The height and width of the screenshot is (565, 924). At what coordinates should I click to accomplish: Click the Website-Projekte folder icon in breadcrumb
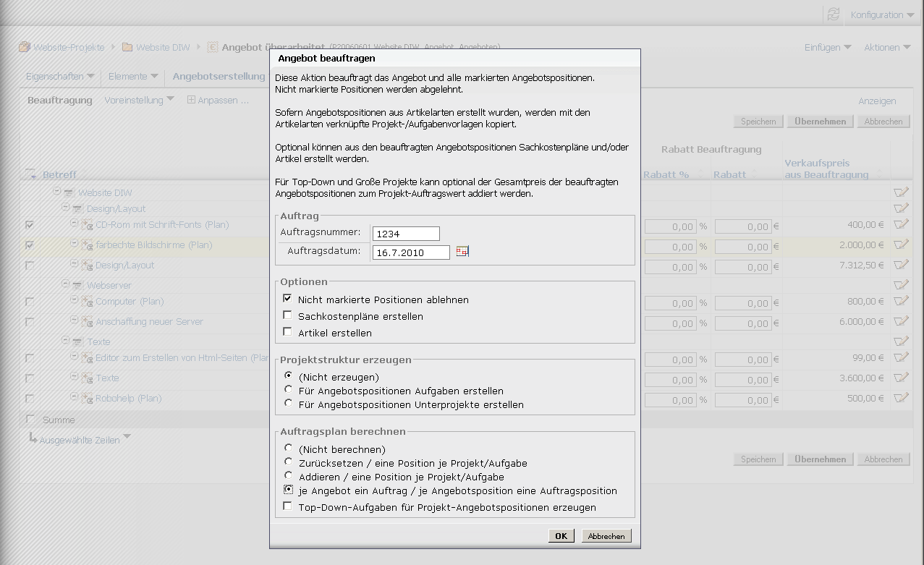25,48
